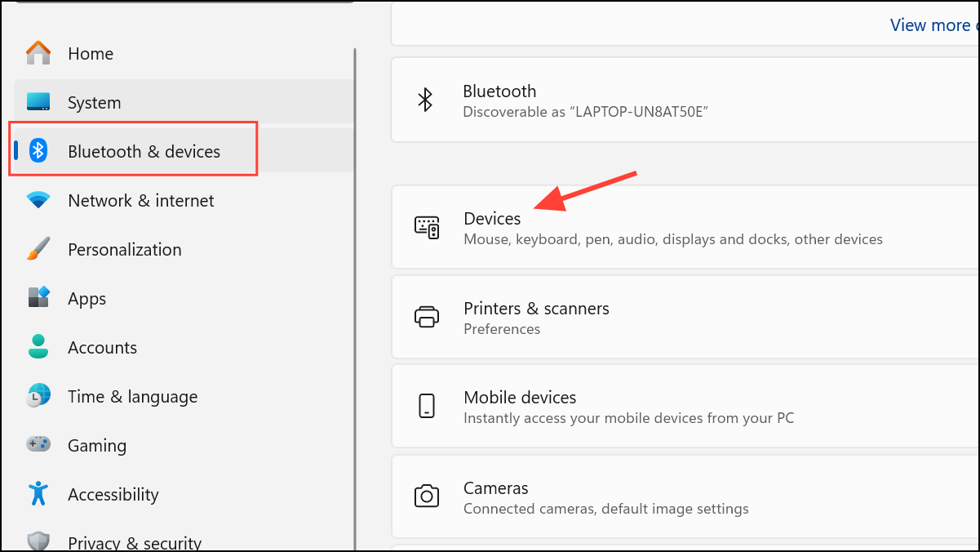
Task: Select the Personalization brush icon
Action: point(38,248)
